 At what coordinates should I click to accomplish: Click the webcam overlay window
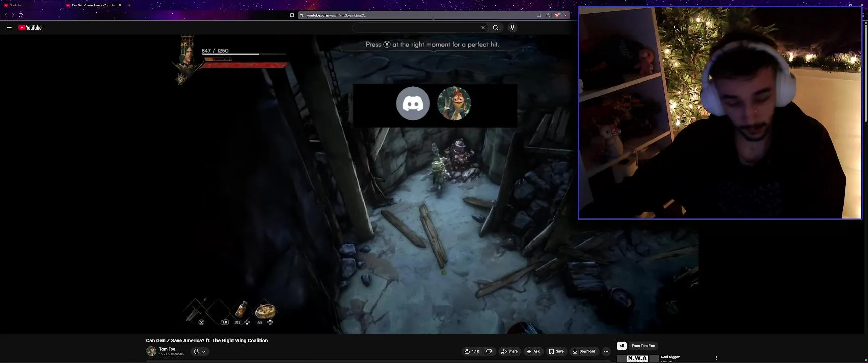720,112
